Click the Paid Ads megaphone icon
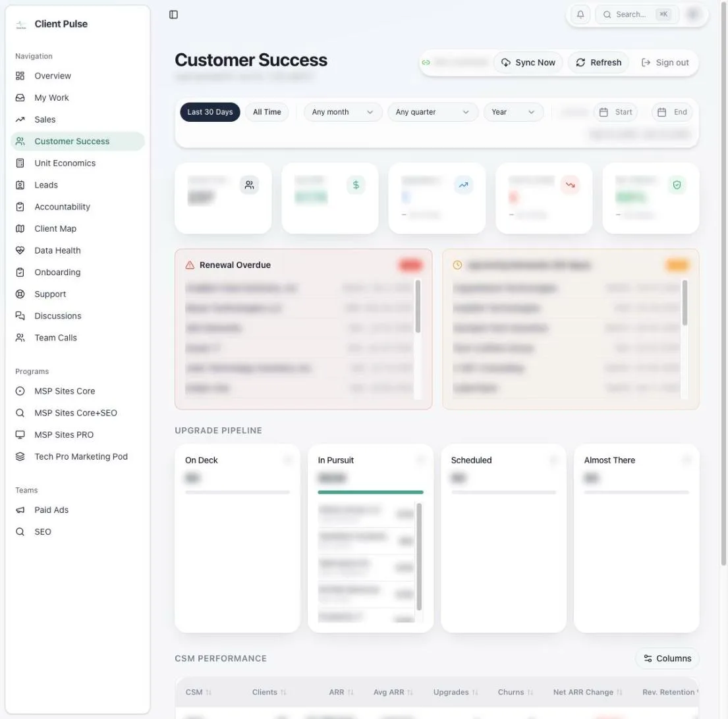728x719 pixels. pos(20,510)
